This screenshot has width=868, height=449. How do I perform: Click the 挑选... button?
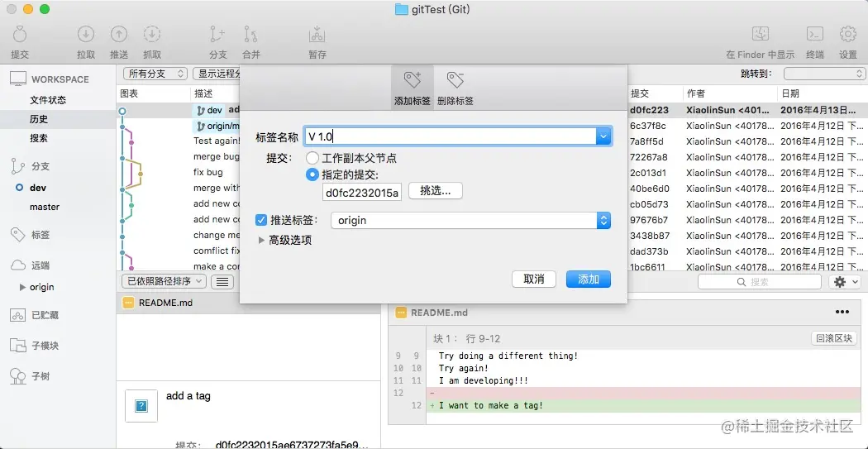(435, 191)
